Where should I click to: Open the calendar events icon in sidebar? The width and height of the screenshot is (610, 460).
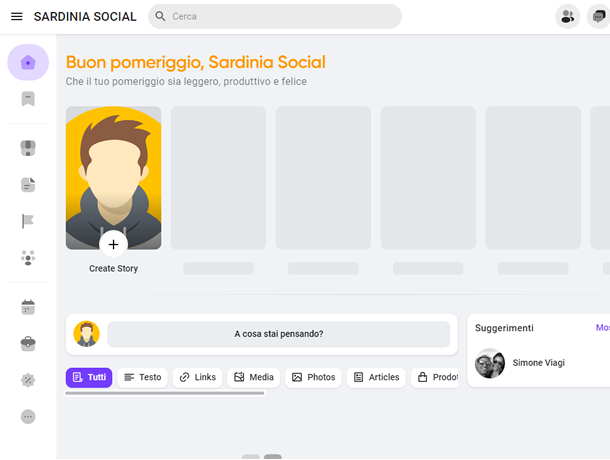pyautogui.click(x=28, y=307)
